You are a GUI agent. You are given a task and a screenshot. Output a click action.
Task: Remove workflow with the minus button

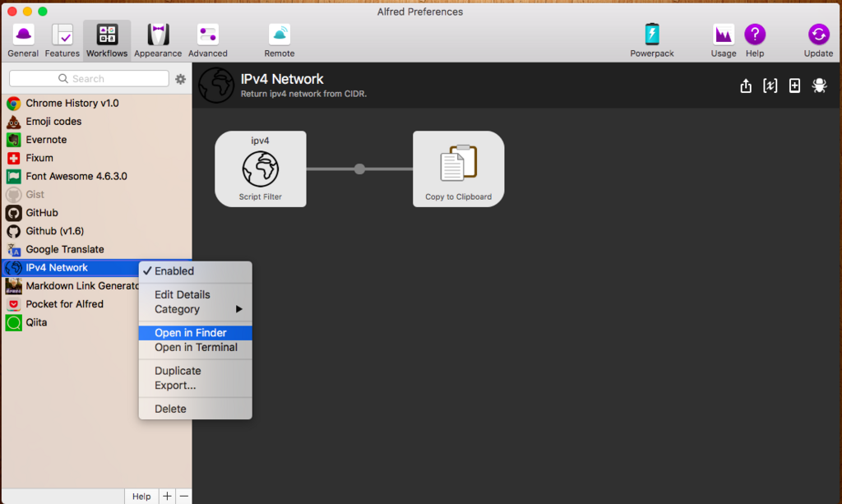coord(184,497)
